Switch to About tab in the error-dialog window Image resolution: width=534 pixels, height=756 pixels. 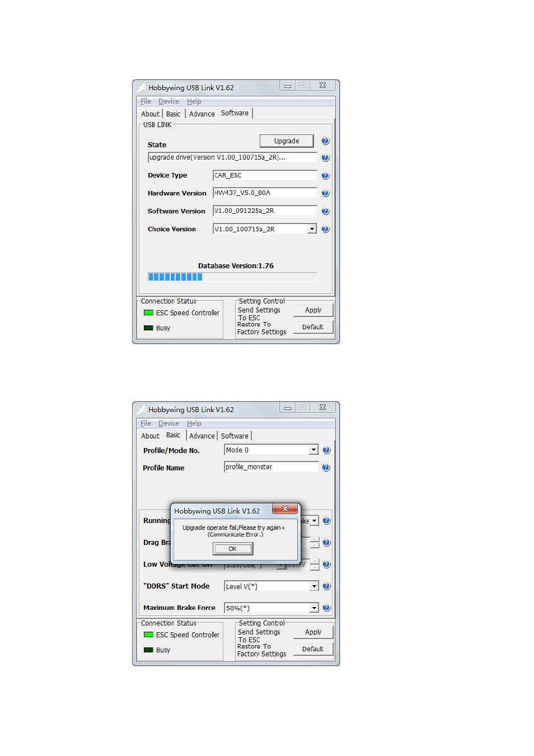150,436
